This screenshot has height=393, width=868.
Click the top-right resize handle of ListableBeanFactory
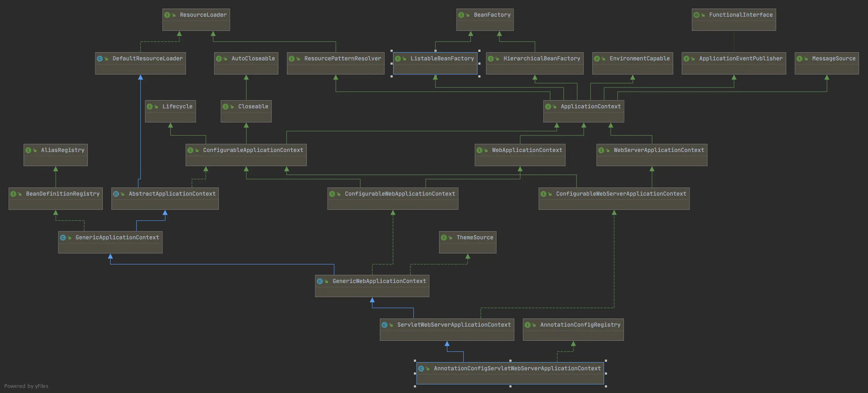click(479, 51)
